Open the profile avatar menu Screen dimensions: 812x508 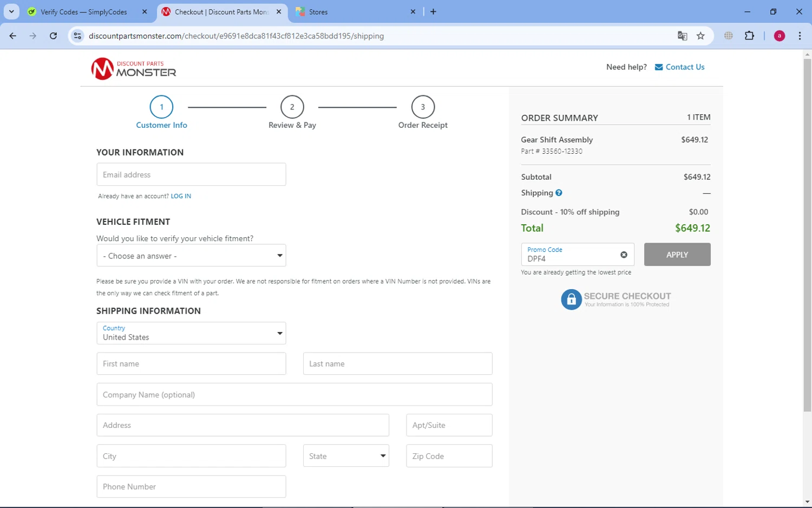pos(780,36)
